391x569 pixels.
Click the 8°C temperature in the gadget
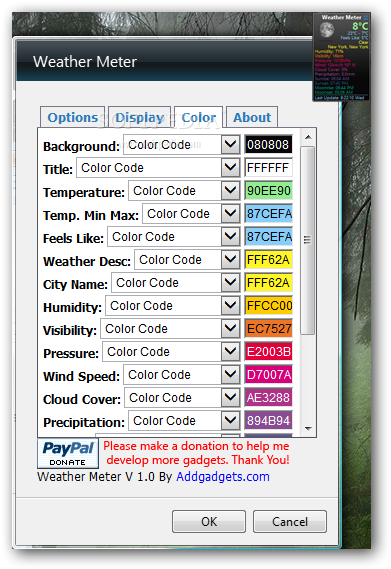(360, 26)
